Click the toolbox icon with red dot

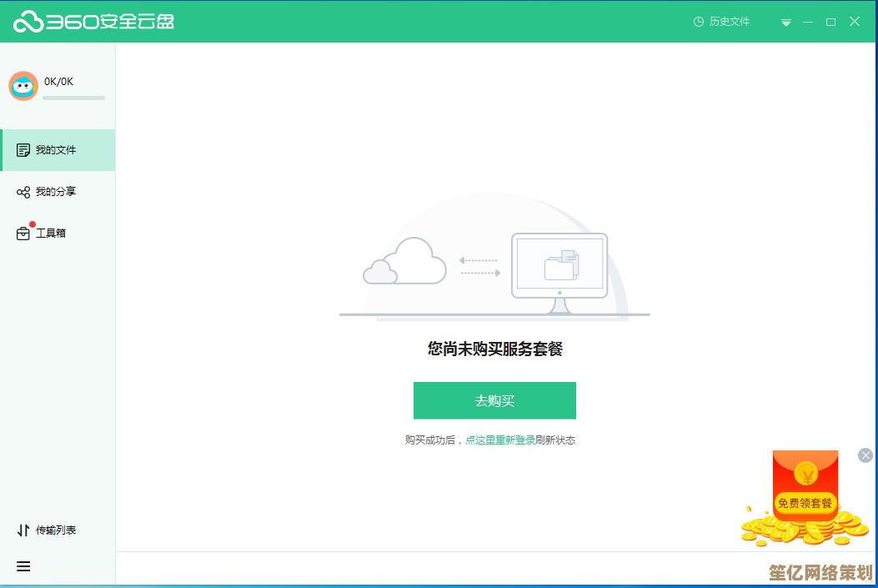tap(23, 234)
